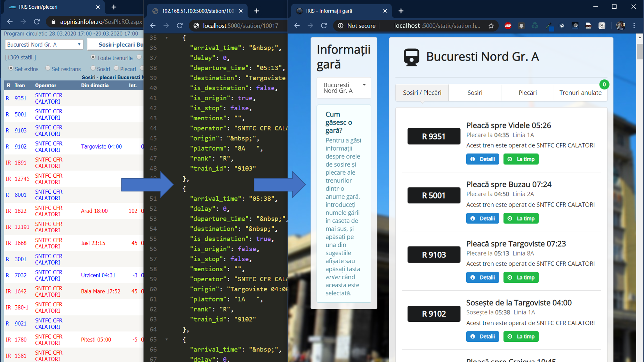Click the AdBlock Plus extension icon
Screen dimensions: 644x362
(x=508, y=26)
